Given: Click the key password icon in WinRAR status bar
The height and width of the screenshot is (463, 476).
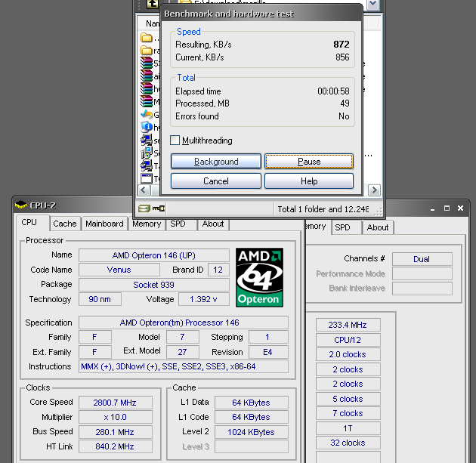Looking at the screenshot, I should pyautogui.click(x=158, y=208).
